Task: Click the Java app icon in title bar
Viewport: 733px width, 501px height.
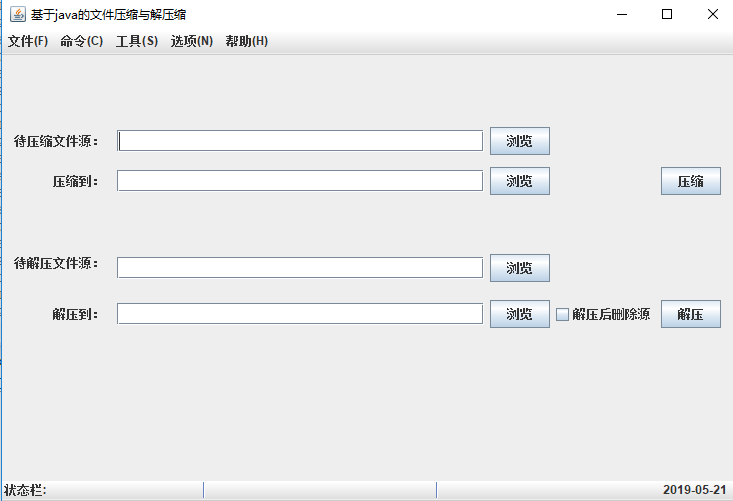Action: coord(18,14)
